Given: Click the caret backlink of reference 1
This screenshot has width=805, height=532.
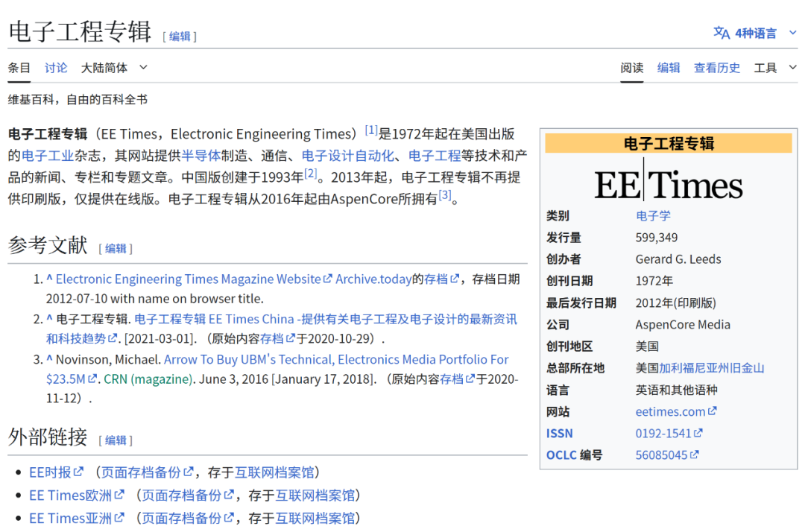Looking at the screenshot, I should (x=49, y=279).
